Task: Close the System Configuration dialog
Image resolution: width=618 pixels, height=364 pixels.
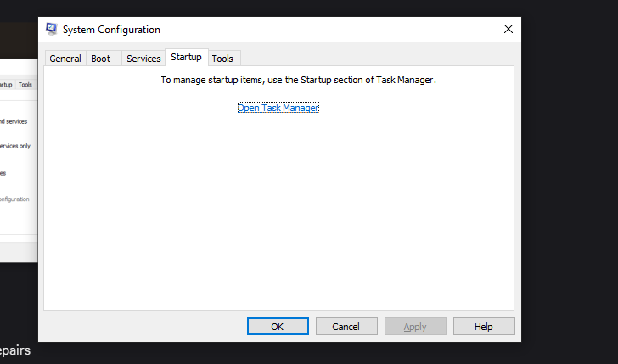Action: 508,29
